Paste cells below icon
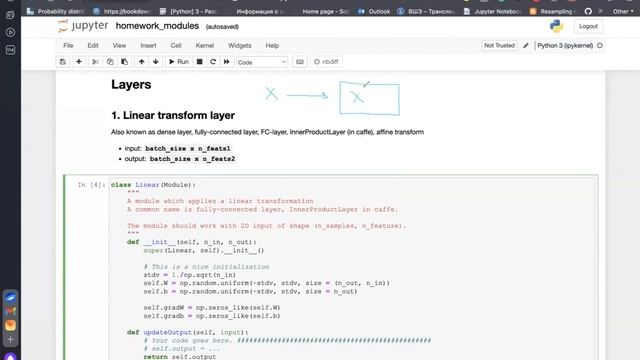 (x=124, y=62)
